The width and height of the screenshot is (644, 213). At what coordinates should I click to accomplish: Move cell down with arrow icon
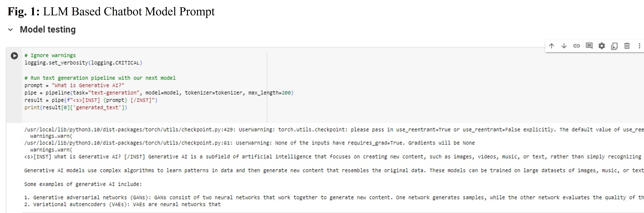coord(564,46)
